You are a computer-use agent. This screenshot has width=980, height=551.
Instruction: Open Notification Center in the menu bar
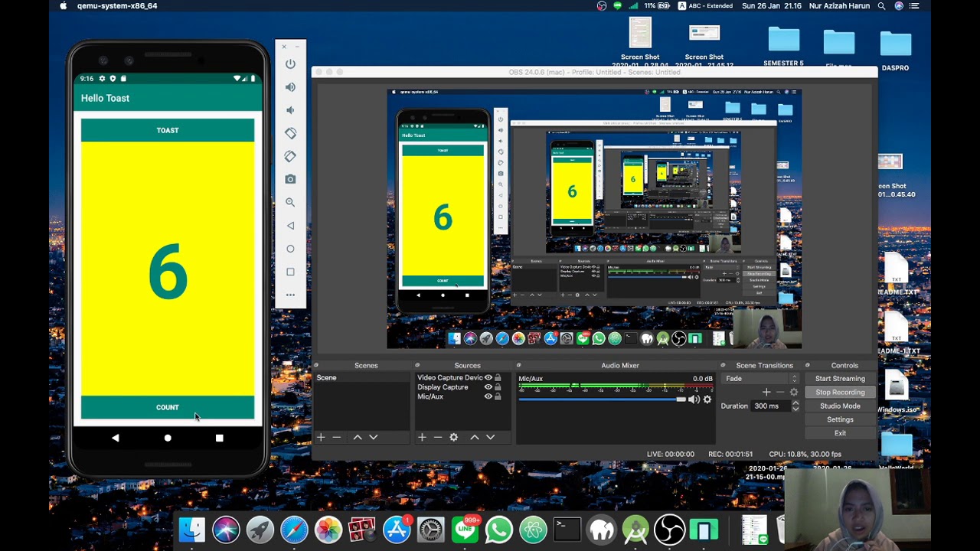914,6
